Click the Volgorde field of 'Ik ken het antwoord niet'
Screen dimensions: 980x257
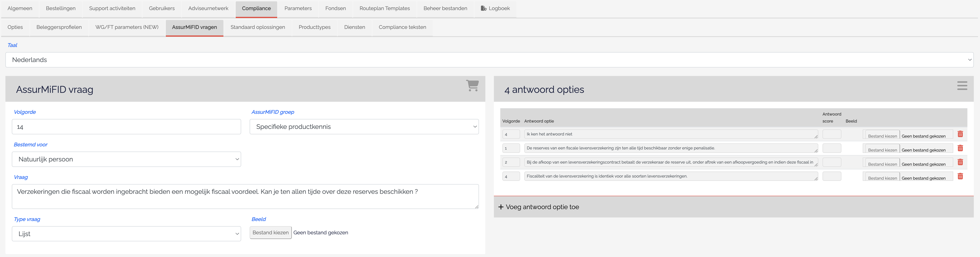511,134
